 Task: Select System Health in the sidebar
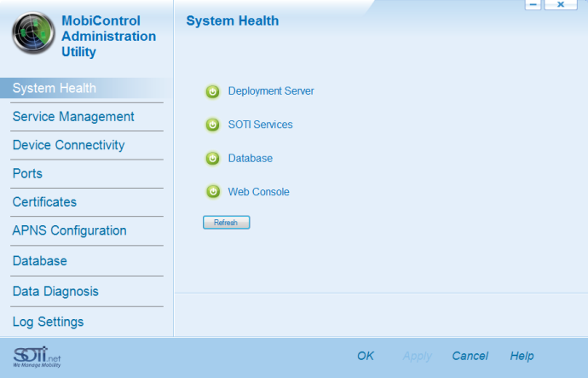click(x=86, y=88)
